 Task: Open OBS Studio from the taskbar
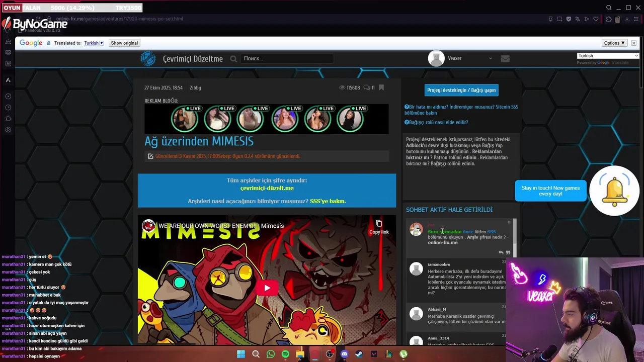coord(330,354)
